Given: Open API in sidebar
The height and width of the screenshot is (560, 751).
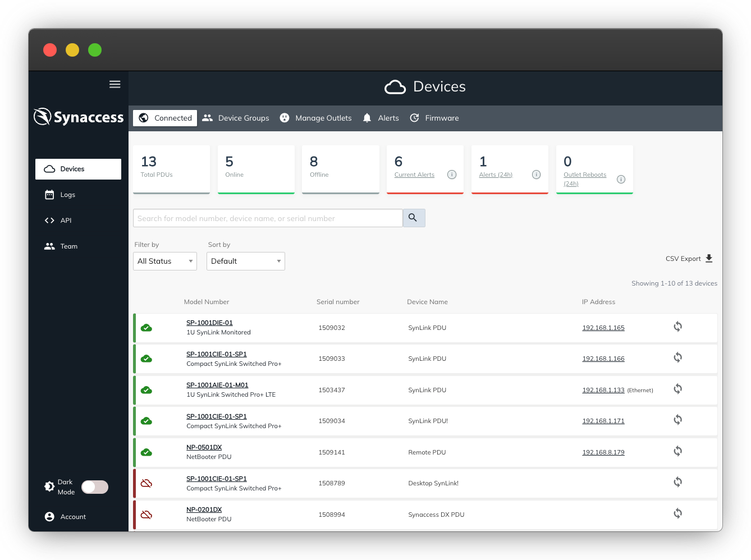Looking at the screenshot, I should click(58, 221).
